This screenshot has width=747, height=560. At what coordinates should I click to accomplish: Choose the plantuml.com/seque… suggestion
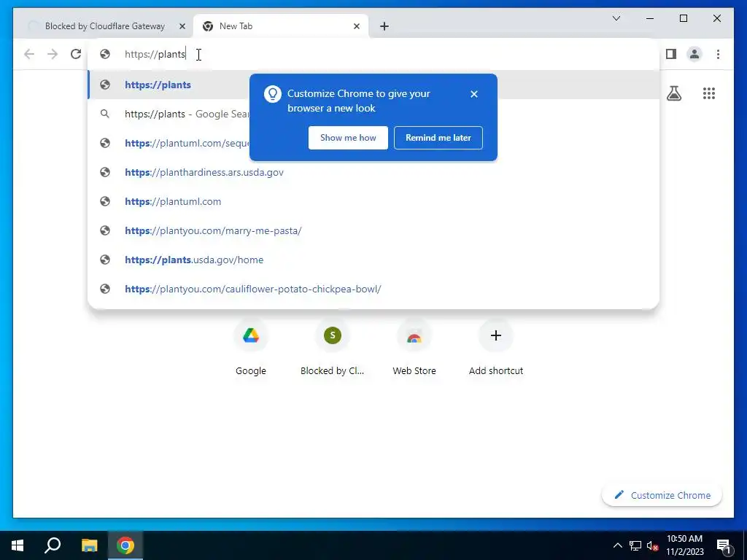[x=373, y=143]
